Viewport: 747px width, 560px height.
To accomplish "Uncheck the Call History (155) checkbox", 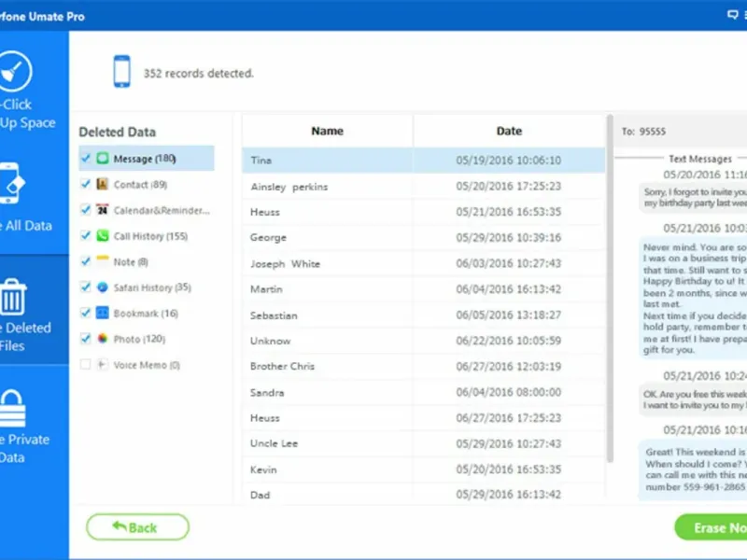I will pos(85,235).
